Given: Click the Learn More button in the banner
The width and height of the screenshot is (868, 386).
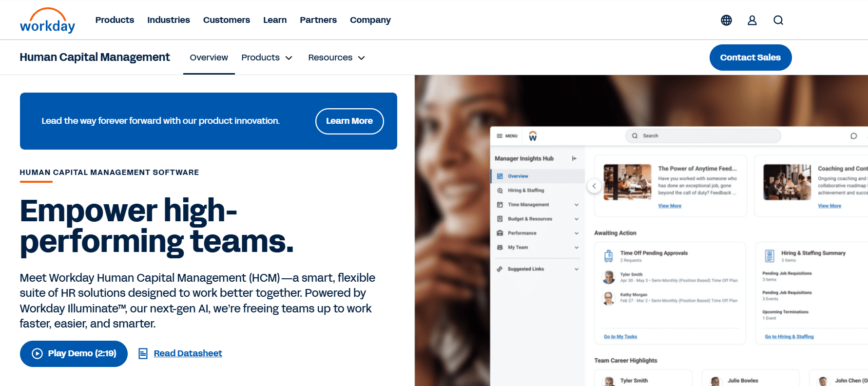Looking at the screenshot, I should (349, 121).
